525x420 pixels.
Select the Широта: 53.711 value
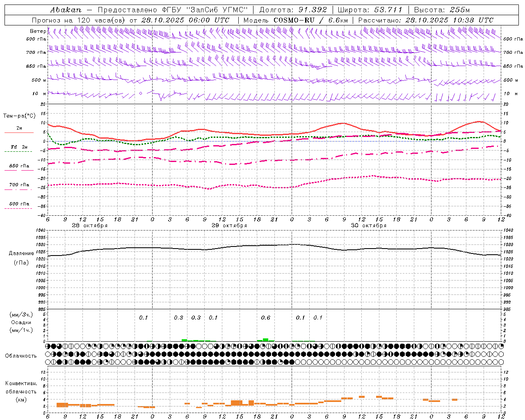click(x=370, y=9)
